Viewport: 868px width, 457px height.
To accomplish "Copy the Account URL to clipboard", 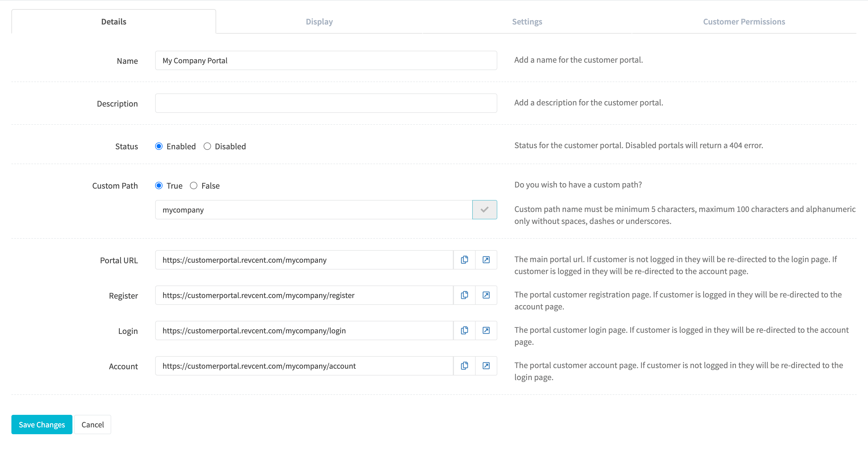I will point(464,366).
